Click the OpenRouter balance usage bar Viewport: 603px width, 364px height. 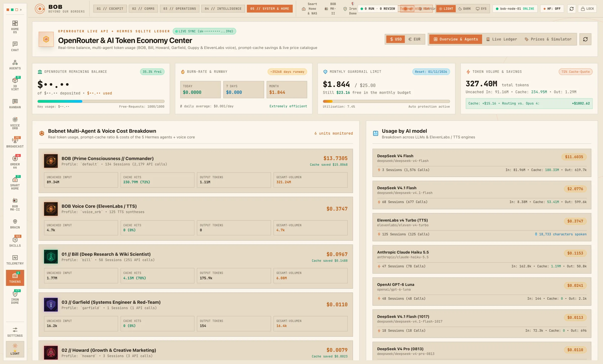click(101, 101)
